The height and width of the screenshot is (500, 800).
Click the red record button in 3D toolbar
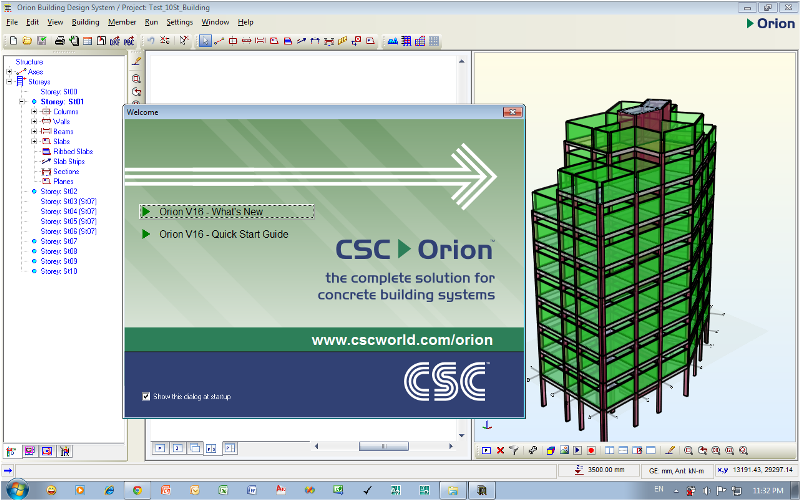(x=591, y=451)
